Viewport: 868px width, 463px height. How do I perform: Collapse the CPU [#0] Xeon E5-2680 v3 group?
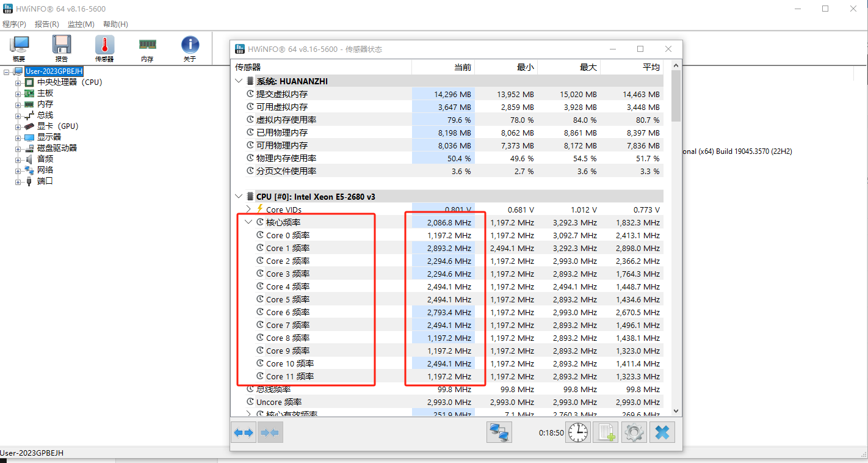tap(239, 197)
